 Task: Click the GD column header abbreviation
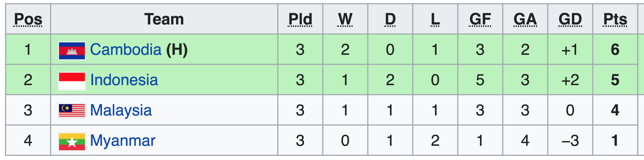tap(570, 19)
